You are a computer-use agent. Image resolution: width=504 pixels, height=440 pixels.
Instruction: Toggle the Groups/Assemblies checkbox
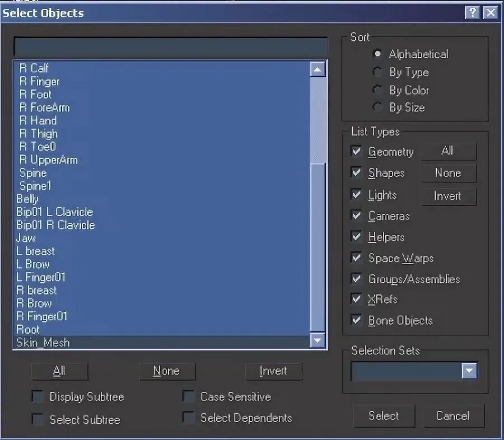click(356, 279)
